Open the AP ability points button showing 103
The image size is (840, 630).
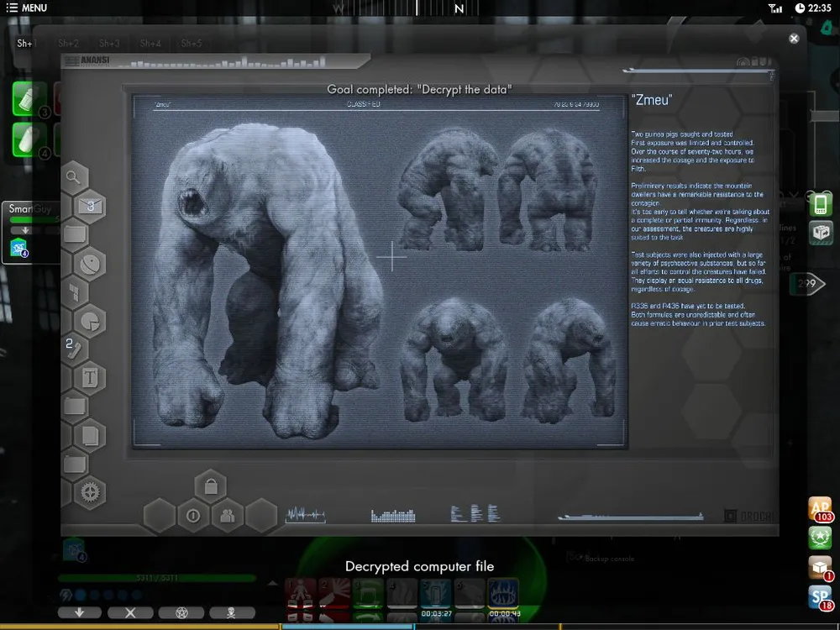coord(819,509)
